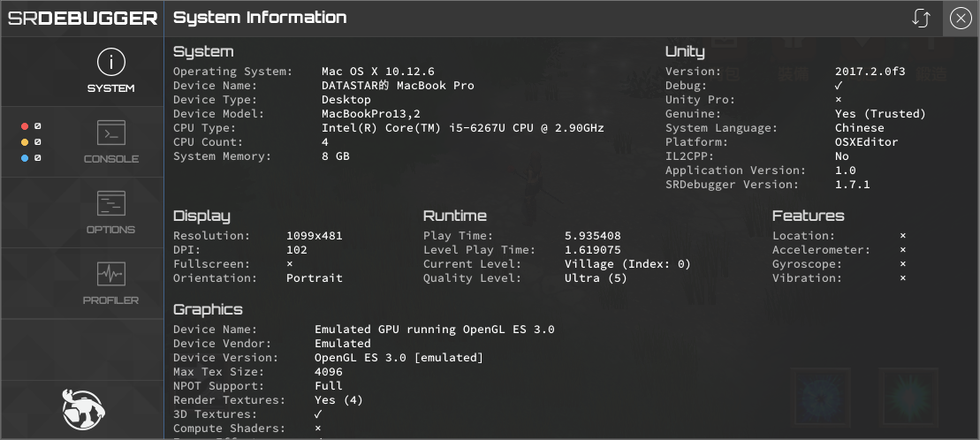Click the Runtime section heading

455,216
